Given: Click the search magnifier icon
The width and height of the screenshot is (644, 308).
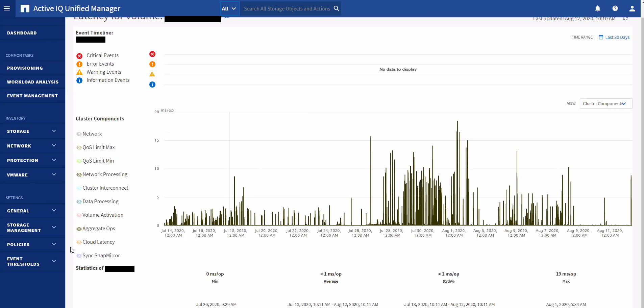Looking at the screenshot, I should point(336,8).
